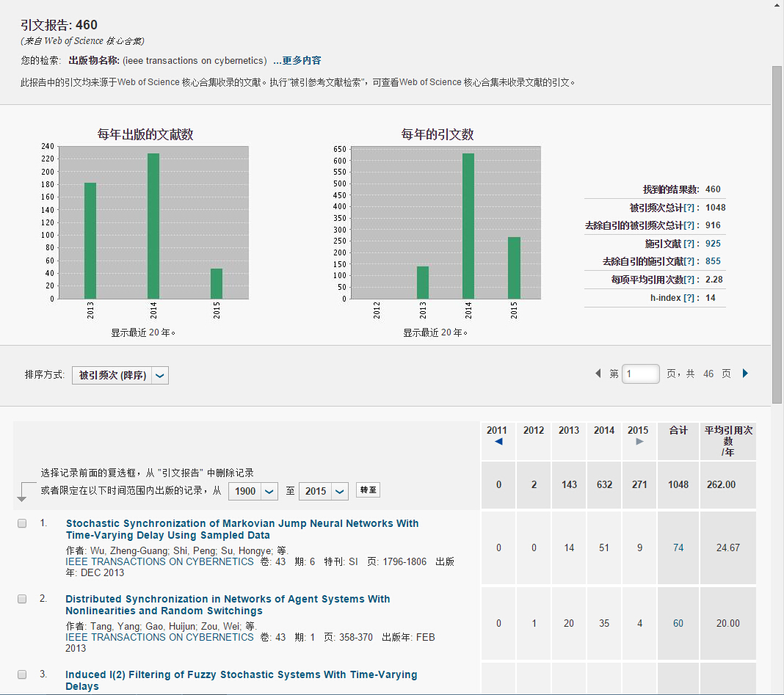784x695 pixels.
Task: Click total pages number 46
Action: 708,374
